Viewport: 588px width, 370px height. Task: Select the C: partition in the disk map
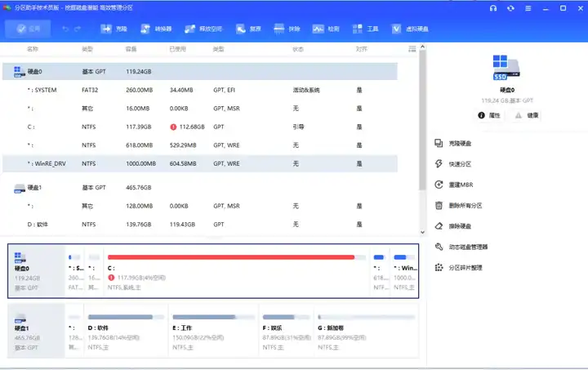coord(237,271)
